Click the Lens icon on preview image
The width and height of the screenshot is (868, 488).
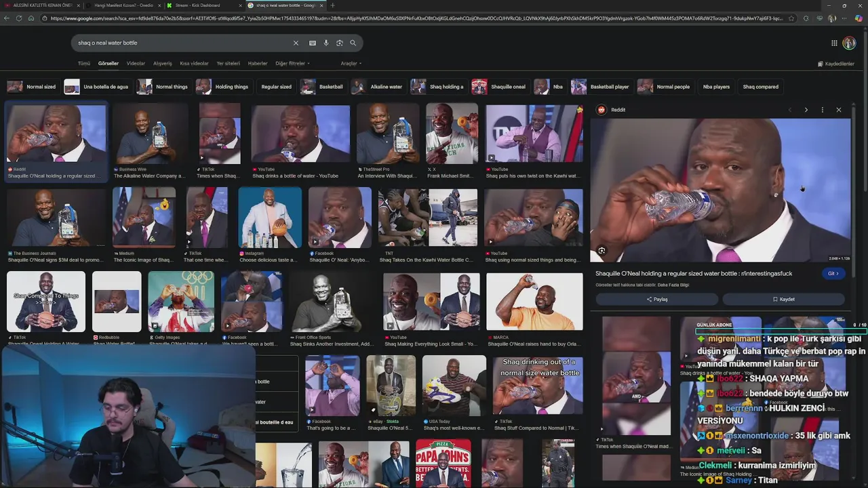601,251
